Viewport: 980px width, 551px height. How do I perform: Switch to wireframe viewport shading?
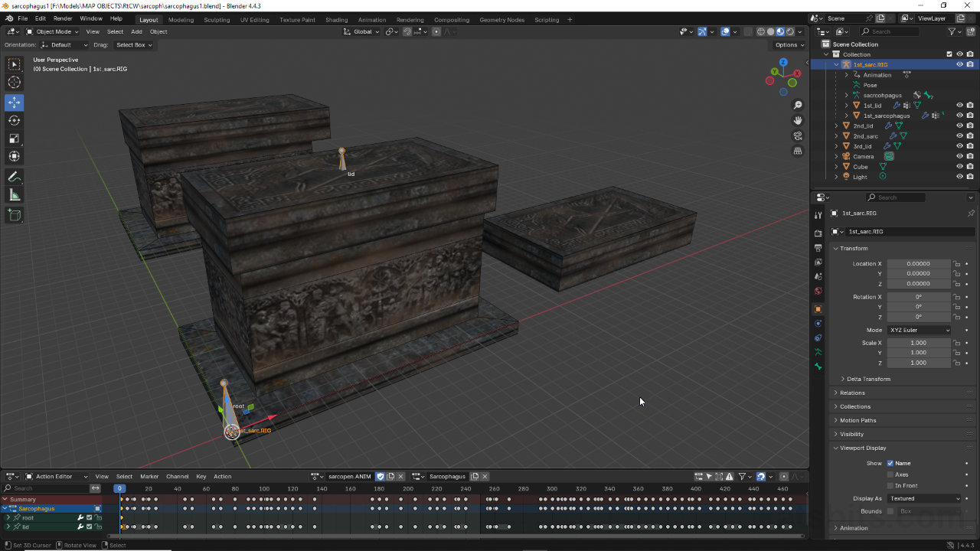pos(761,31)
